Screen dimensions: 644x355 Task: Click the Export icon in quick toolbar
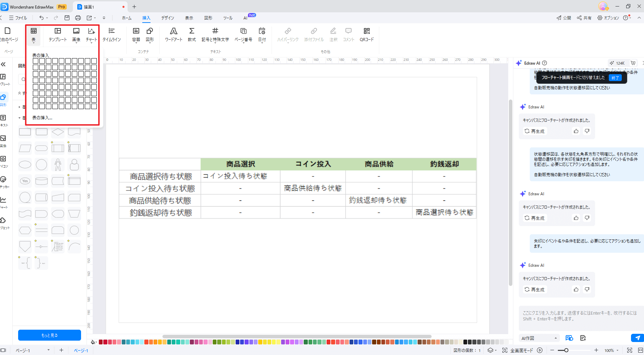click(x=89, y=18)
